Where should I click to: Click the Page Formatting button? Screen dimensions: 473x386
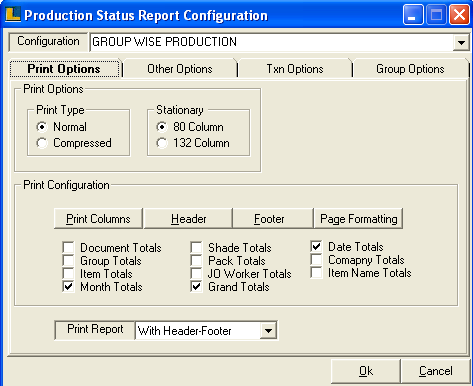[x=358, y=219]
